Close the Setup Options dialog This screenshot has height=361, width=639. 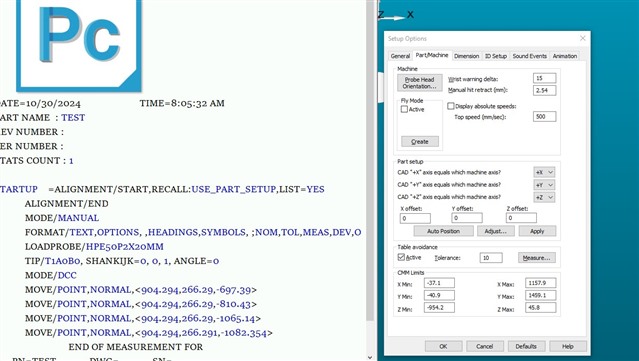click(583, 38)
